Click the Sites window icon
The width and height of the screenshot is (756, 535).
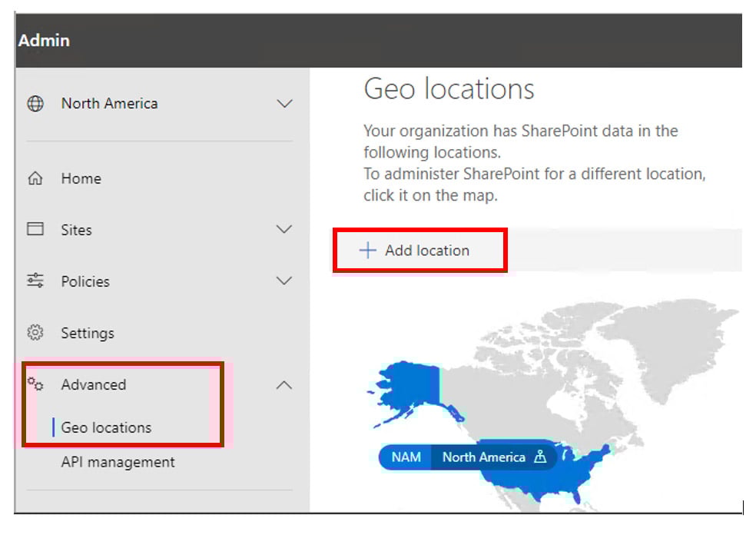(35, 228)
